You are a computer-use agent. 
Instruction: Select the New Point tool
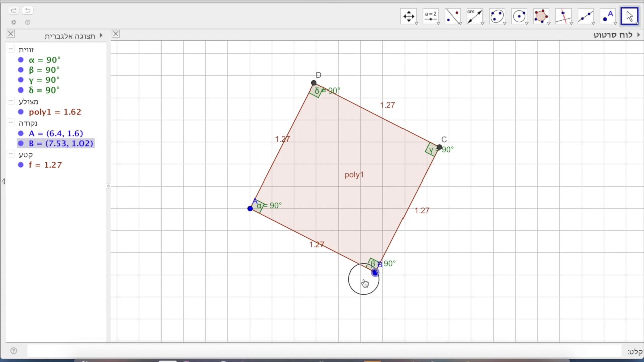tap(608, 16)
